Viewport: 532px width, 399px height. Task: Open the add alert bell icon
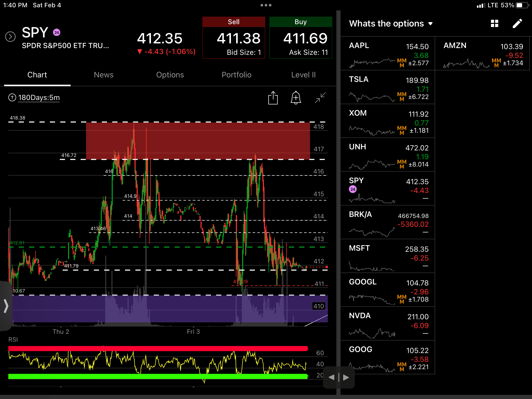[296, 98]
